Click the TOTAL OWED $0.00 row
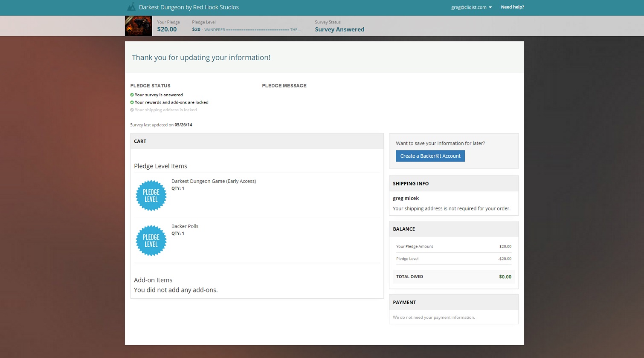This screenshot has width=644, height=358. click(453, 277)
